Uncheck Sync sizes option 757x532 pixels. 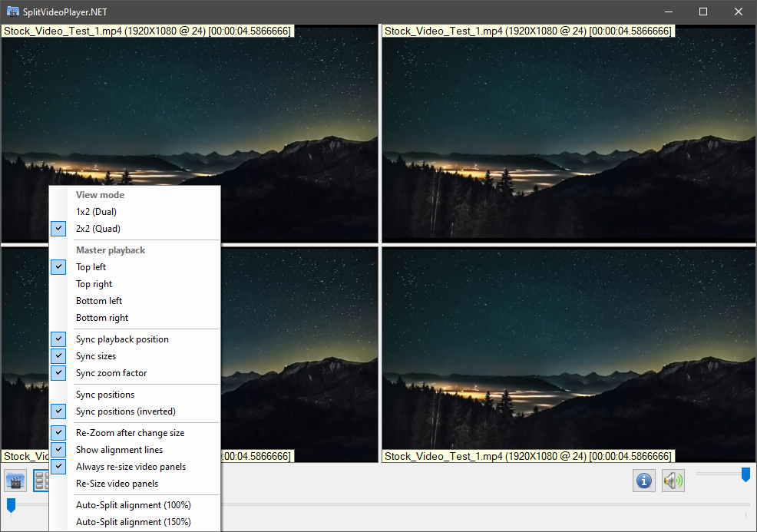click(96, 356)
